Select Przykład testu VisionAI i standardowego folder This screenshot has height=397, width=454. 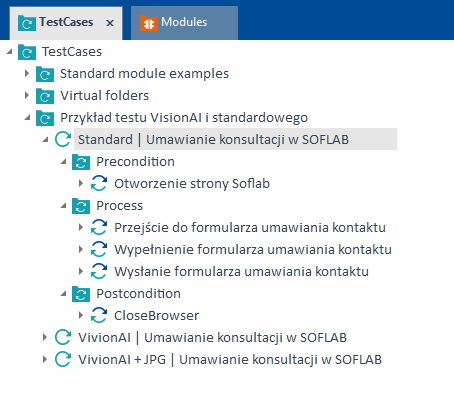184,118
